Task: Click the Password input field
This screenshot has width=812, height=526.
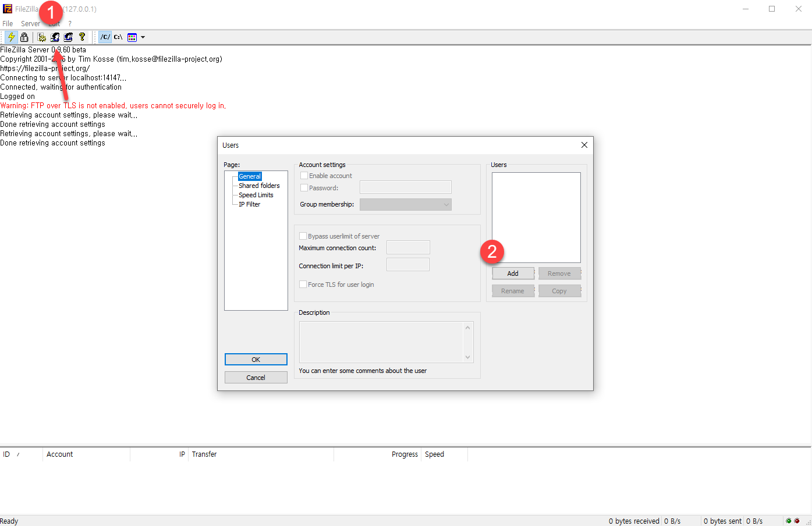Action: point(406,187)
